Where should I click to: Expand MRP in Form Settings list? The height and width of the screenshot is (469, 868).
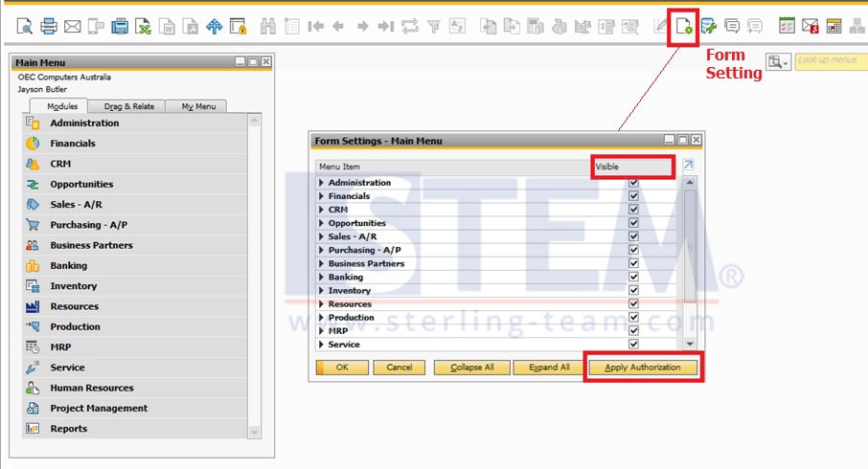(x=321, y=331)
